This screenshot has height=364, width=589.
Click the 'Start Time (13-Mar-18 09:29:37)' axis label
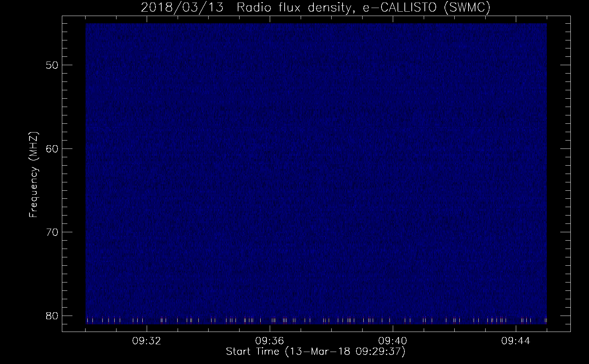(316, 352)
